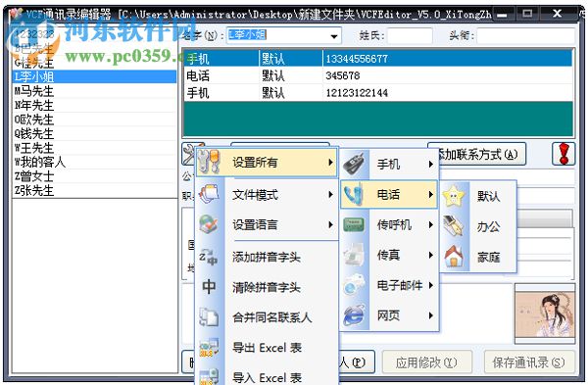Image resolution: width=588 pixels, height=385 pixels.
Task: Click the 中 icon for 清除拼音字头
Action: [209, 287]
